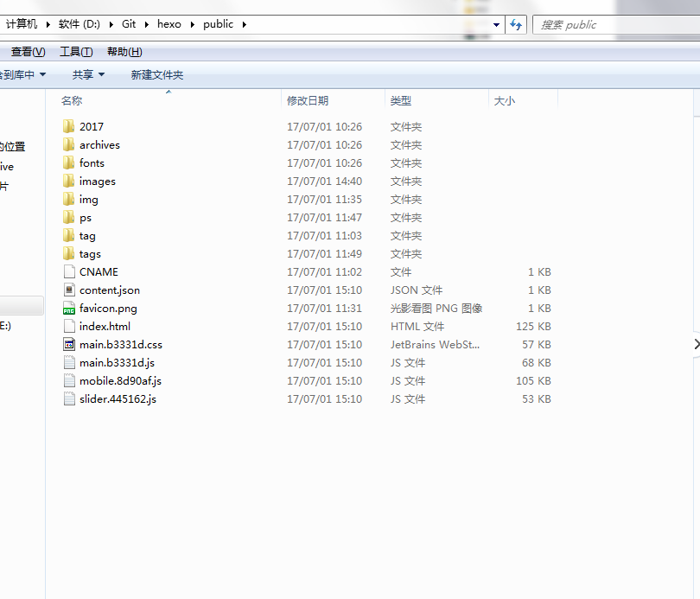The height and width of the screenshot is (599, 700).
Task: Click the images folder icon
Action: click(x=69, y=182)
